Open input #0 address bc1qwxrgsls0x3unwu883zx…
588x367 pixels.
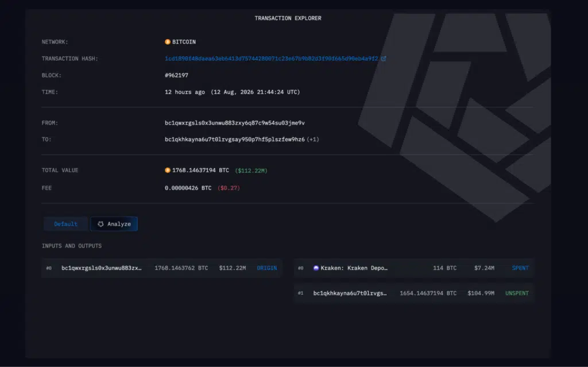pyautogui.click(x=102, y=268)
